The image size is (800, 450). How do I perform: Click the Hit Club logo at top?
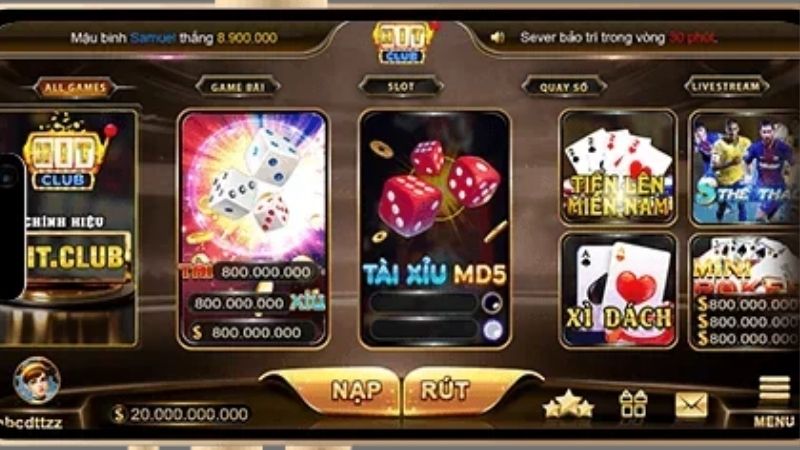tap(403, 43)
